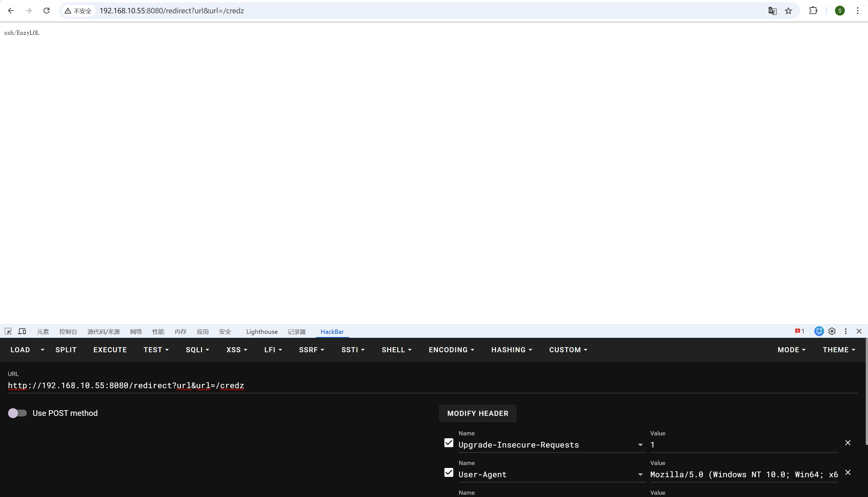Open the 网络 (Network) DevTools tab

pos(136,331)
